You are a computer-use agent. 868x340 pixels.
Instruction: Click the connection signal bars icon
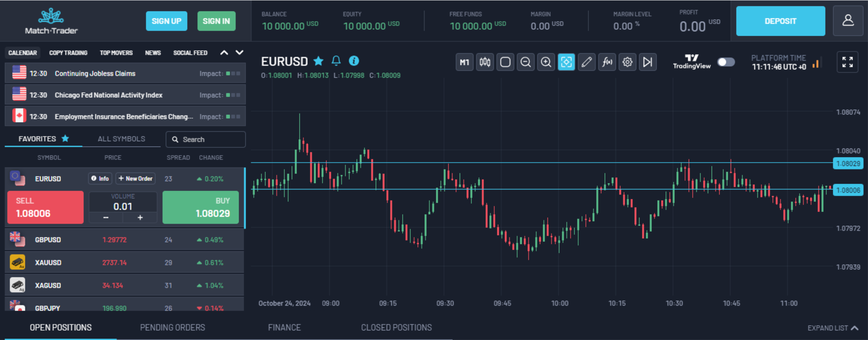(x=817, y=63)
